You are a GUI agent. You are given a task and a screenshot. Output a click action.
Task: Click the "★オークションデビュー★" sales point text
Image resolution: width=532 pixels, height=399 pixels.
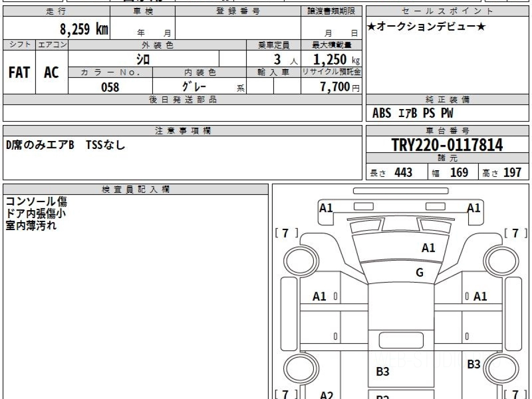pyautogui.click(x=426, y=27)
